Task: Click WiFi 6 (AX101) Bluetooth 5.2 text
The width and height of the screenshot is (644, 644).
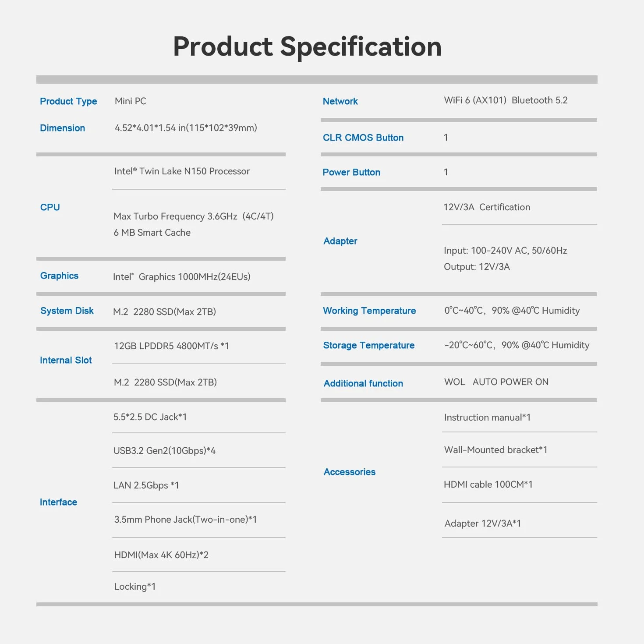Action: point(506,100)
